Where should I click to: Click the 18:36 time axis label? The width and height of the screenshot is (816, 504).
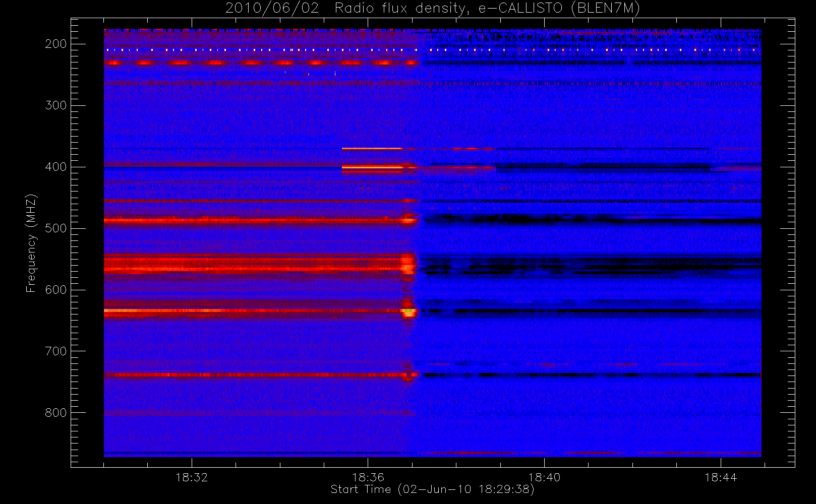[x=368, y=477]
